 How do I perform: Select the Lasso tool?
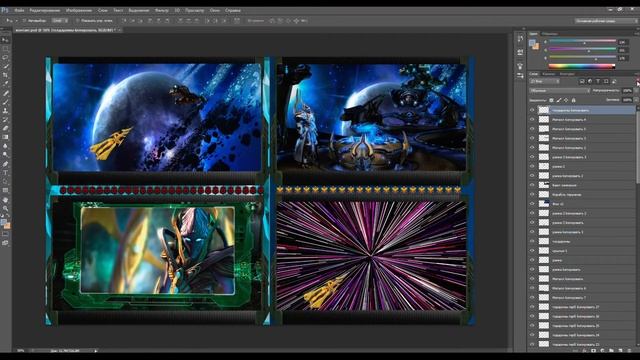pos(5,58)
